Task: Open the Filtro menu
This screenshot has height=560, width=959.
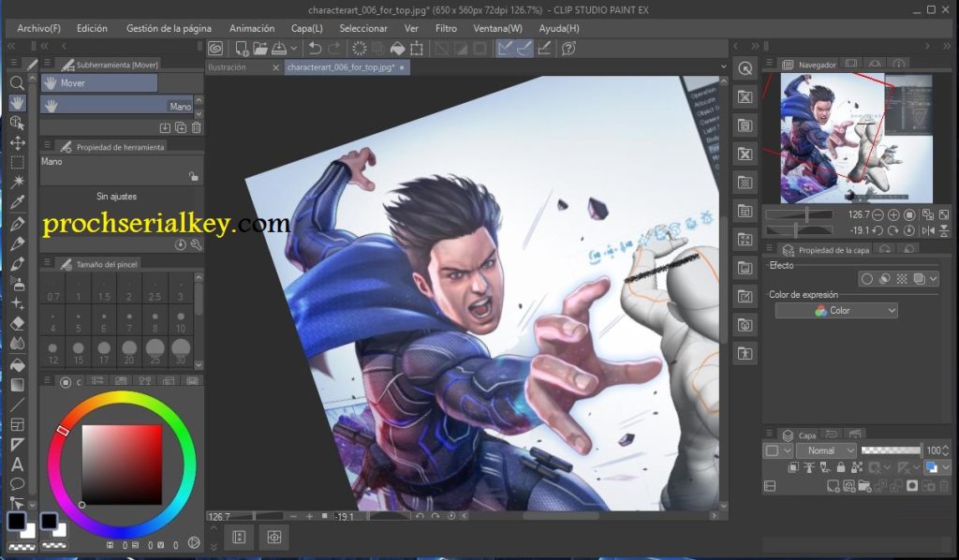Action: 446,28
